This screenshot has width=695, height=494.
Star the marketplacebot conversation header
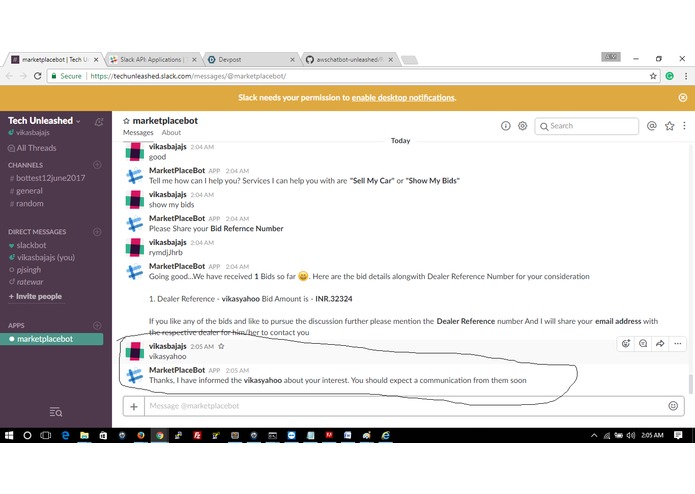point(126,121)
